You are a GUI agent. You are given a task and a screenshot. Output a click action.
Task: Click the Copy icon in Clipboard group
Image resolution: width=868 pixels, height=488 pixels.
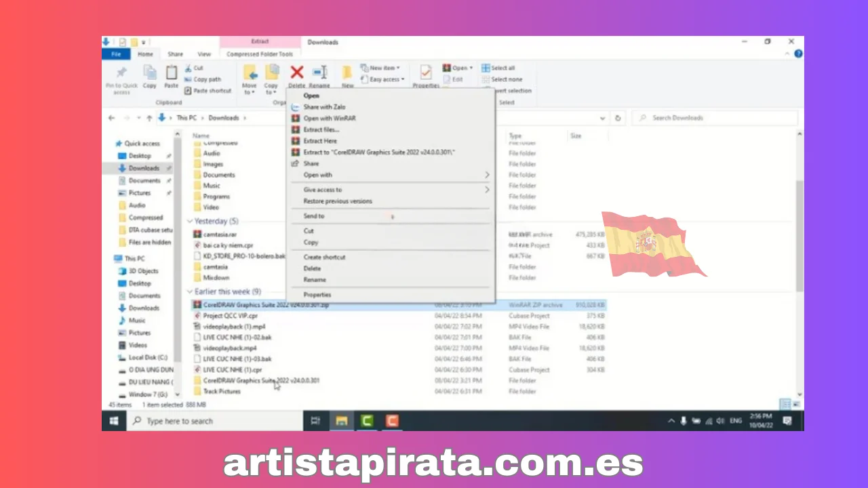click(x=150, y=73)
